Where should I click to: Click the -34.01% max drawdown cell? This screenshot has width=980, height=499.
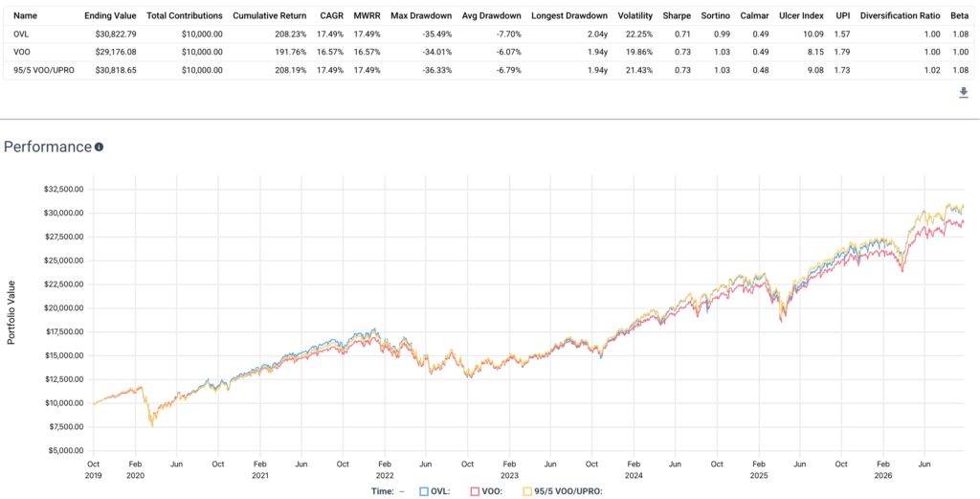[435, 53]
